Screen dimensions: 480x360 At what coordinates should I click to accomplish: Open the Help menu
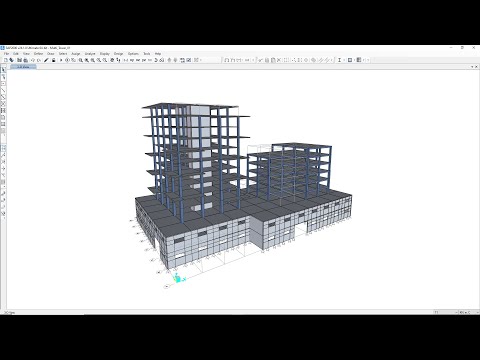[x=158, y=54]
